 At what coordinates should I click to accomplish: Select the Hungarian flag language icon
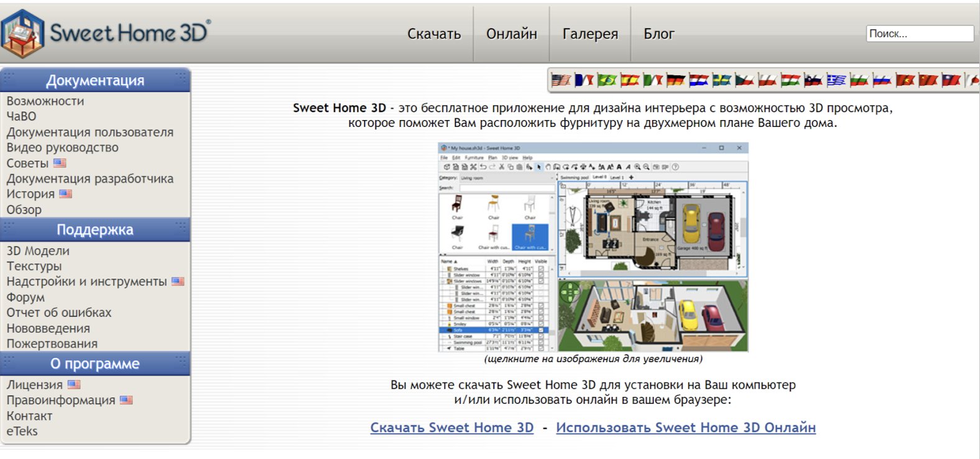pos(790,80)
